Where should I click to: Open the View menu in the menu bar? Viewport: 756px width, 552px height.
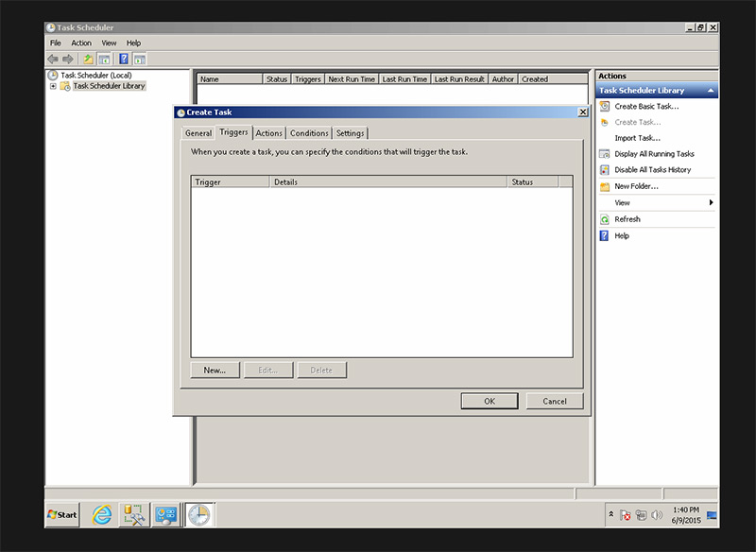pos(109,43)
